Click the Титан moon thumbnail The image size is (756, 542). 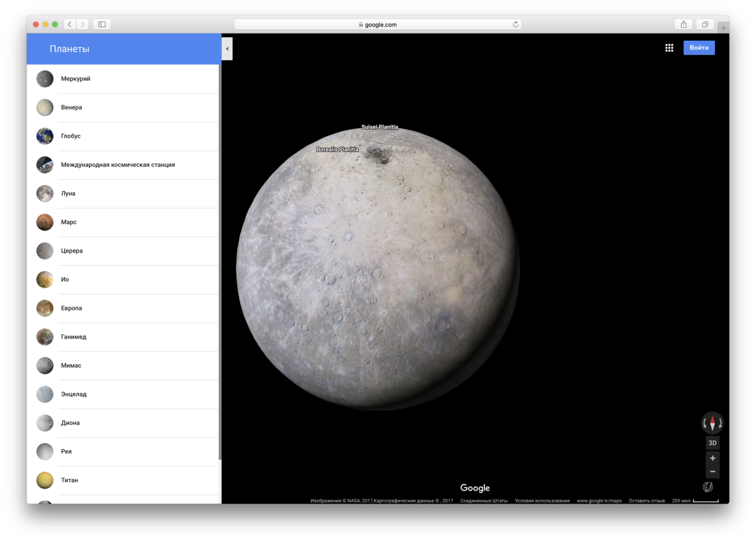(45, 480)
